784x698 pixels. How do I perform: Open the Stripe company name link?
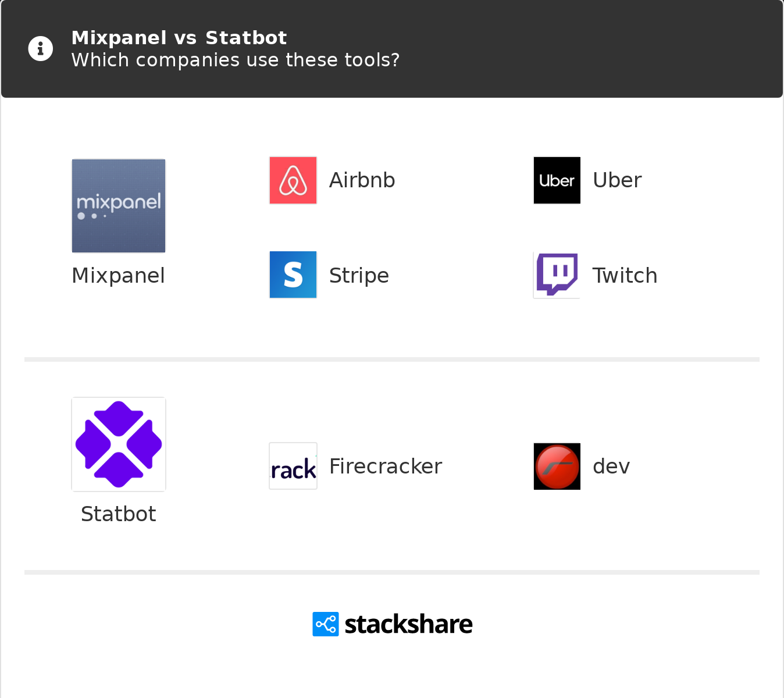pos(359,276)
